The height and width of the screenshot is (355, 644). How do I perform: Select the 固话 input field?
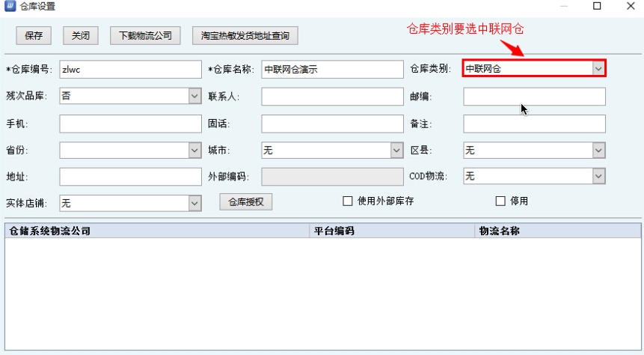pyautogui.click(x=332, y=124)
